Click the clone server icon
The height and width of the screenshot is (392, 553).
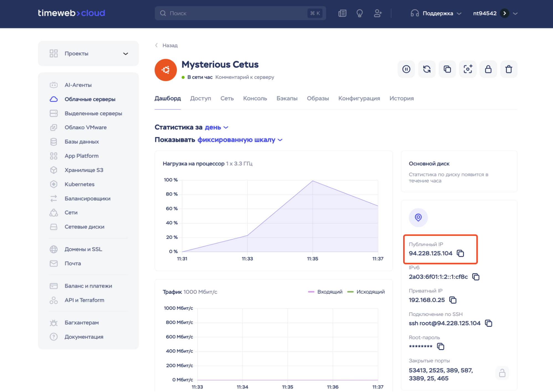pyautogui.click(x=447, y=69)
